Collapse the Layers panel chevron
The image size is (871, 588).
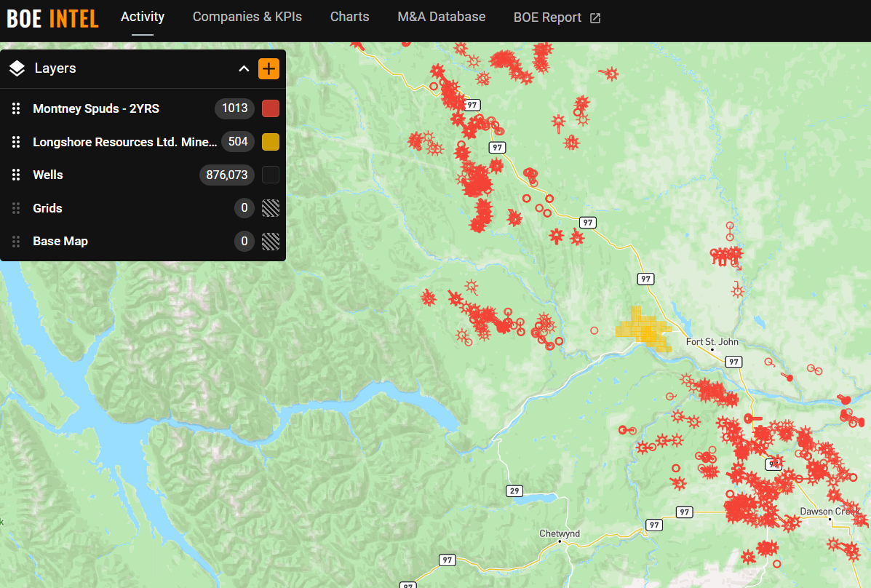[244, 69]
